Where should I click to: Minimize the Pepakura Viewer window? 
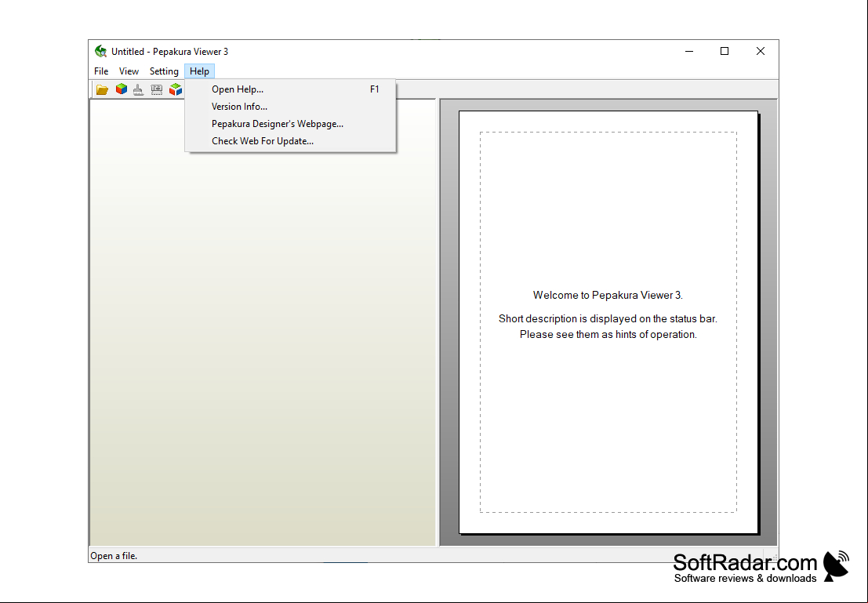[x=689, y=51]
